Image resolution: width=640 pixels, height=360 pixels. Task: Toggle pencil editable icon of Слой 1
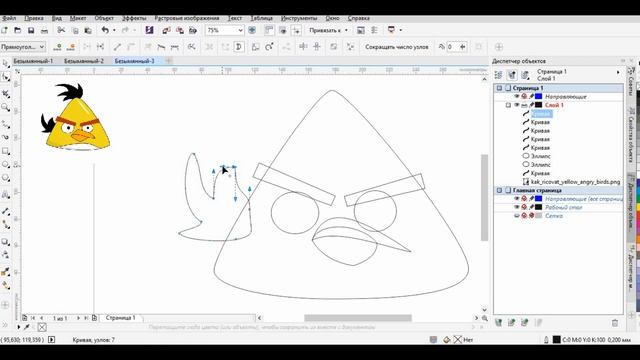coord(531,105)
